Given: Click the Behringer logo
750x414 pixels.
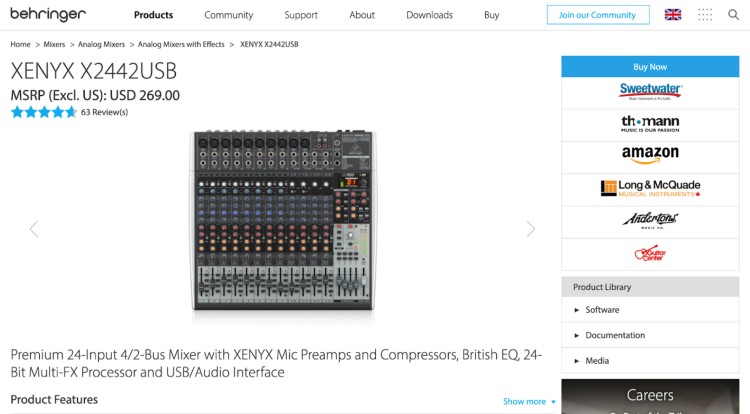Looking at the screenshot, I should [48, 14].
